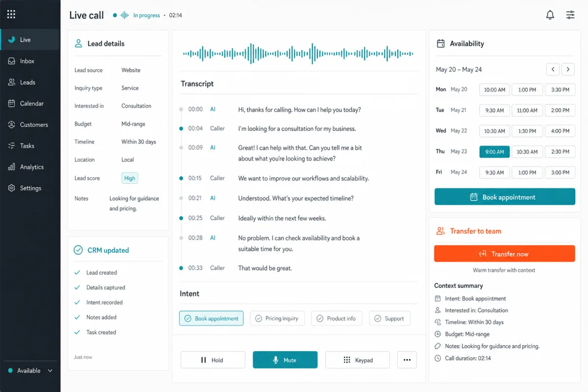Go to next week in Availability
The image size is (588, 392).
point(568,69)
